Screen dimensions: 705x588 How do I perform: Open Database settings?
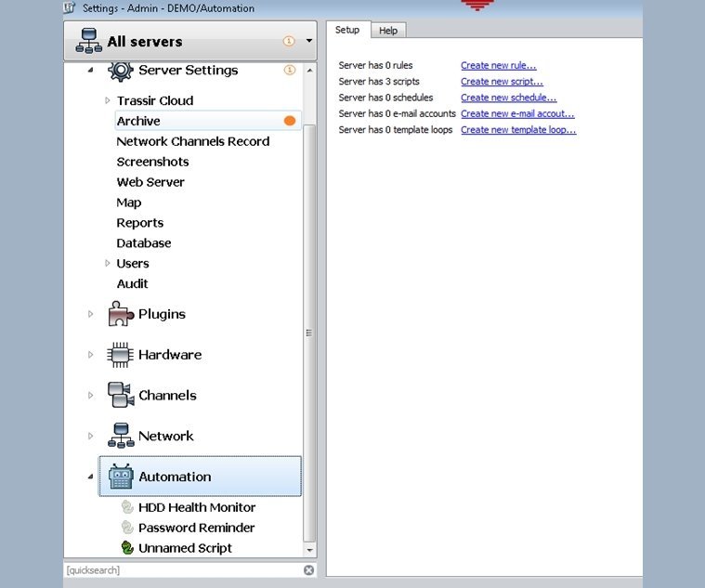pos(143,242)
